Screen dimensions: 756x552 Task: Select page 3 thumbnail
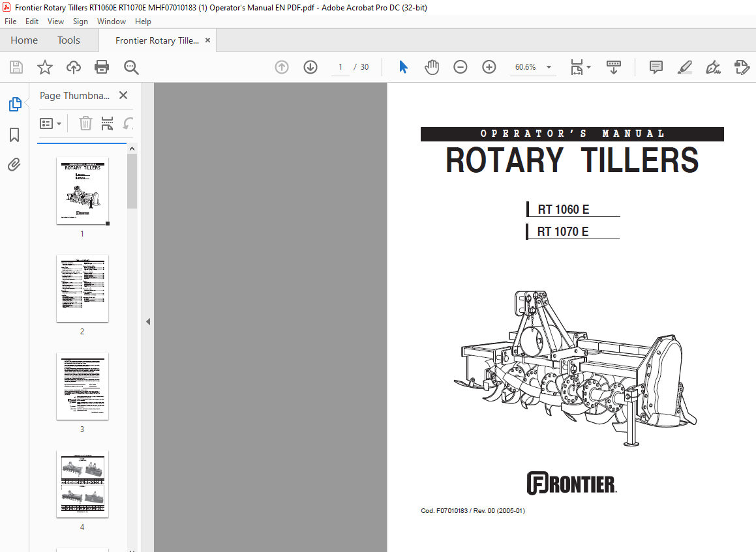82,386
